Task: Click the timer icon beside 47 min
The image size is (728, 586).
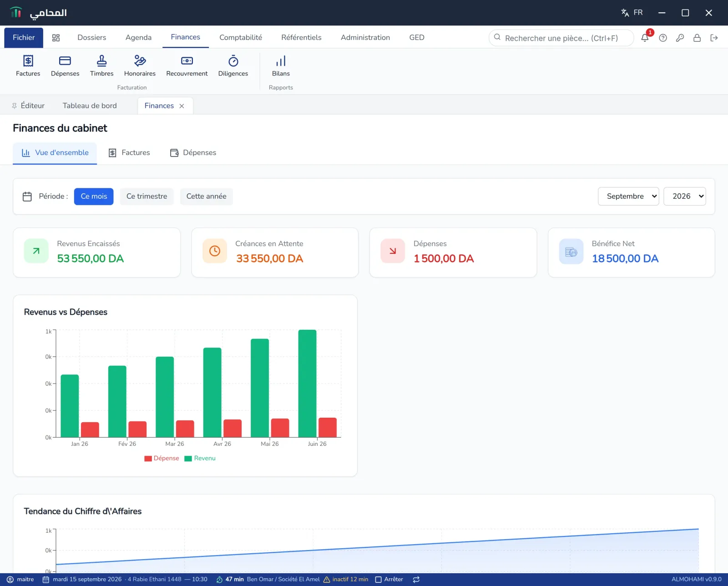Action: pos(219,580)
